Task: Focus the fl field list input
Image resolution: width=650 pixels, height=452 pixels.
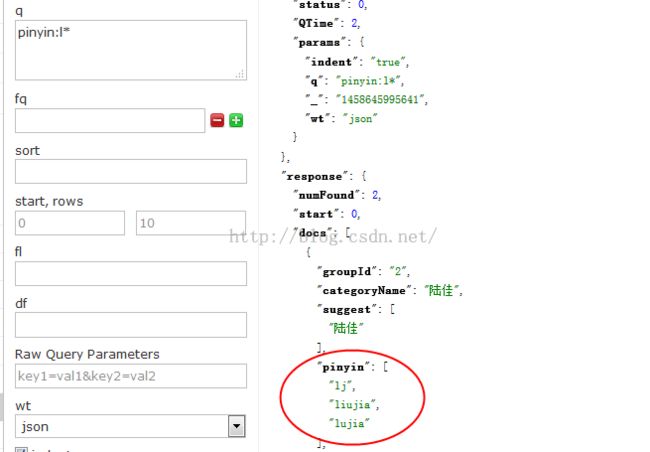Action: pos(131,273)
